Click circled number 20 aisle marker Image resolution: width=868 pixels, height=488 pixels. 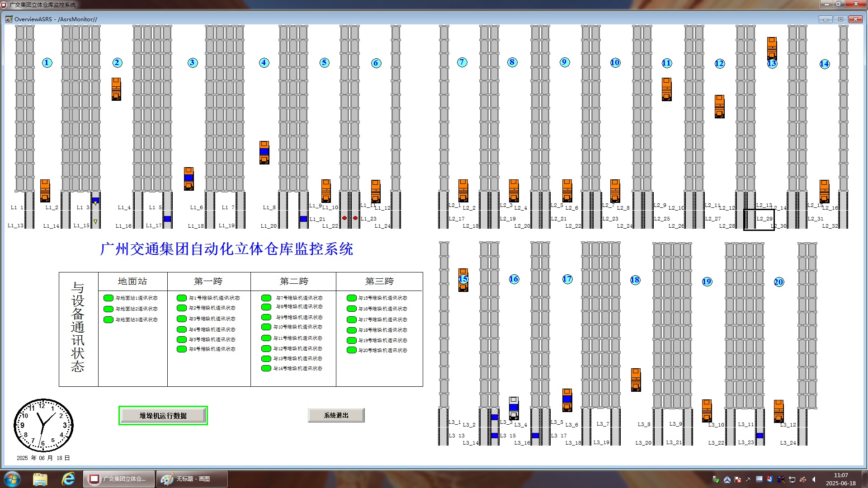pos(778,282)
